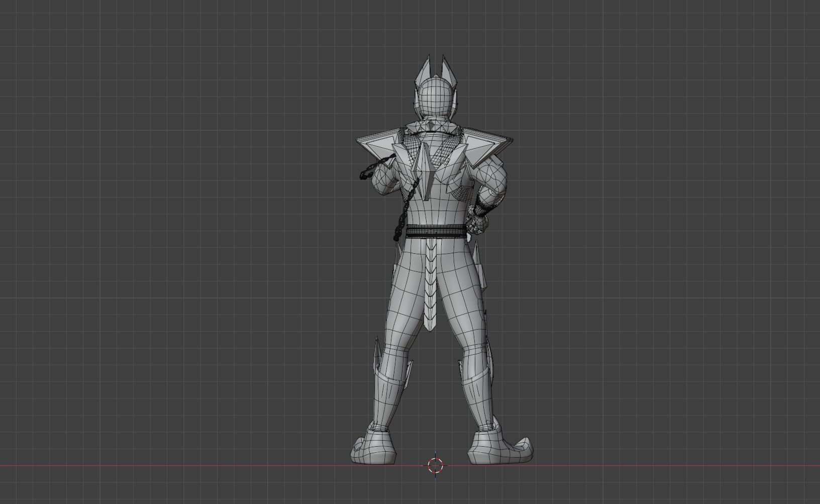
Task: Select the dark belt around the waist
Action: click(437, 232)
